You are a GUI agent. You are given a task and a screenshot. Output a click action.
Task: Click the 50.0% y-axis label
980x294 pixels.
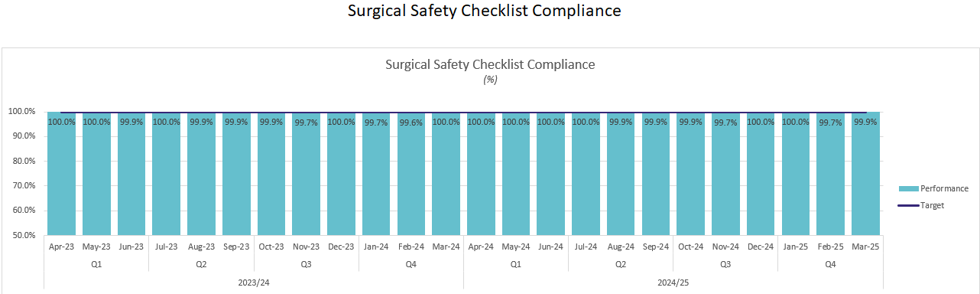(23, 235)
